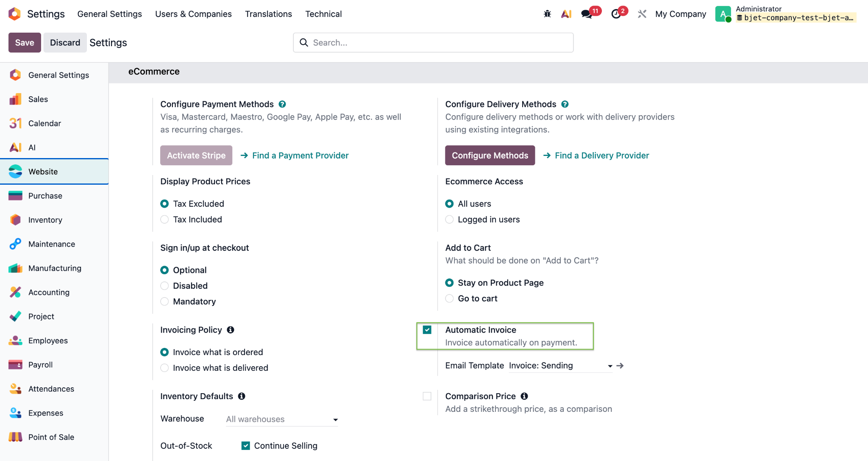
Task: Click the Point of Sale shop icon
Action: pyautogui.click(x=15, y=437)
